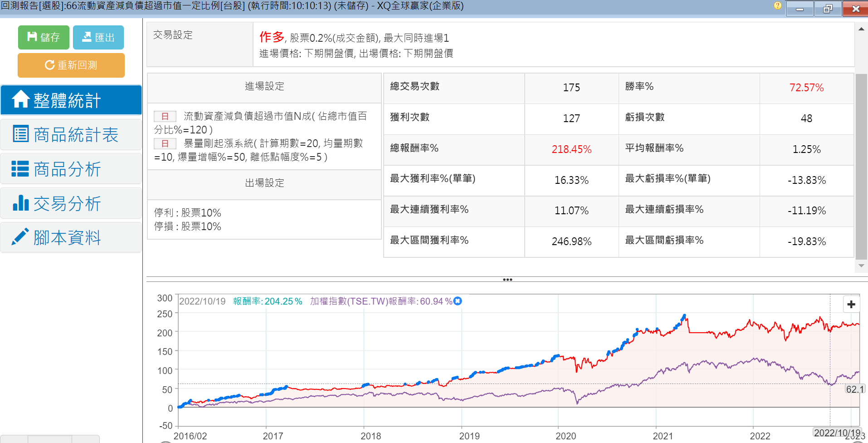Click the 儲存 save button

(44, 37)
